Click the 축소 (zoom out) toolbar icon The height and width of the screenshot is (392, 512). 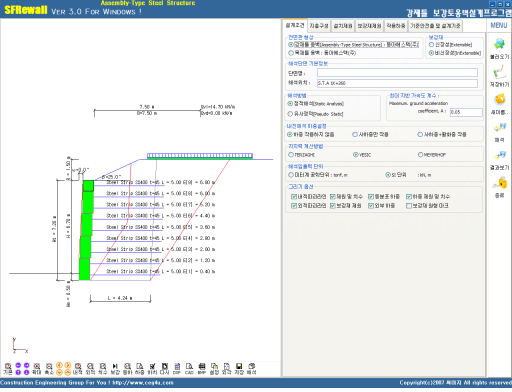click(49, 369)
